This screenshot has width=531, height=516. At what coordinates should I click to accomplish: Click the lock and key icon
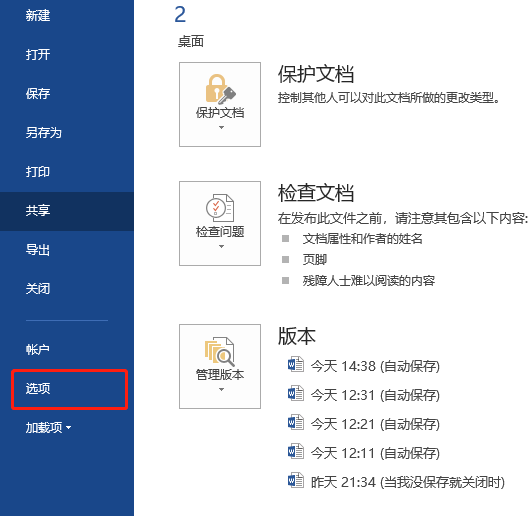[x=220, y=89]
